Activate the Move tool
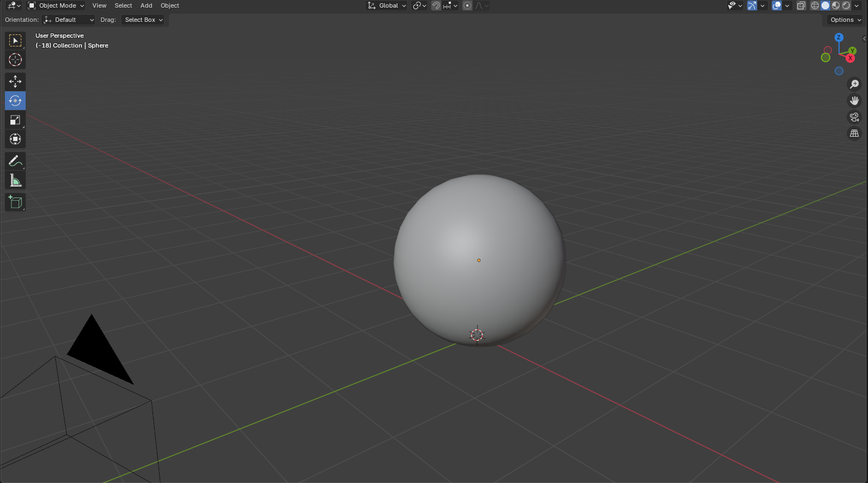This screenshot has width=868, height=483. coord(15,82)
